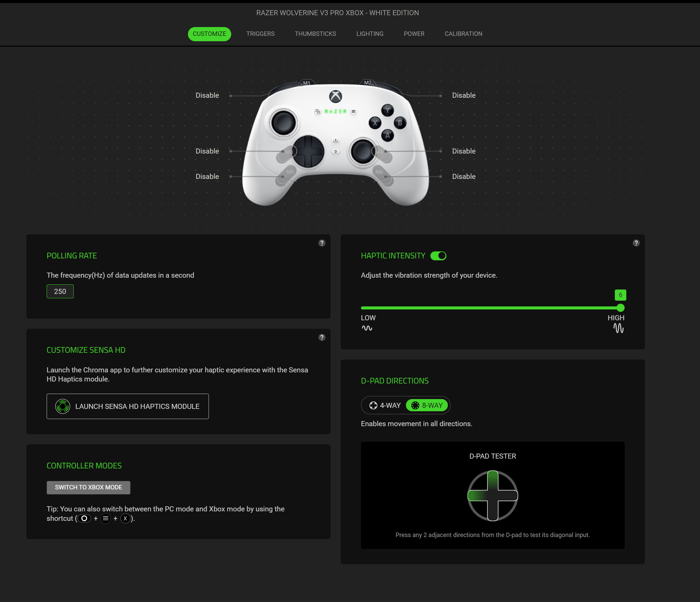
Task: Select 8-WAY D-pad direction
Action: coord(427,405)
